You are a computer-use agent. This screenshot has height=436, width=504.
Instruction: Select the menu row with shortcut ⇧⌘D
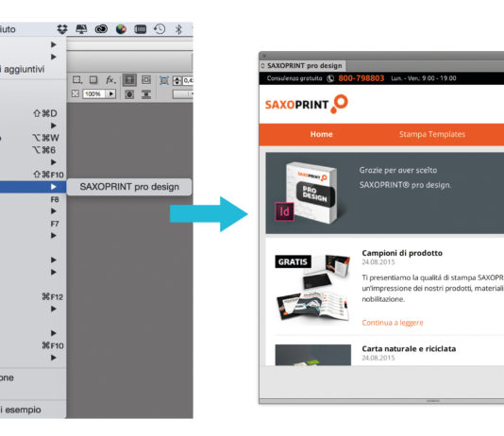point(33,113)
